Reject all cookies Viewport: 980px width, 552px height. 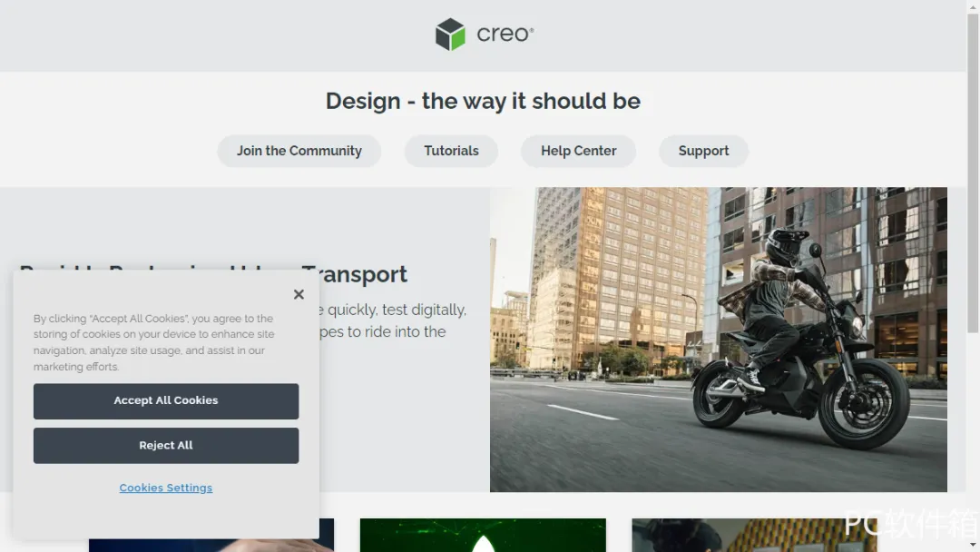pos(166,445)
